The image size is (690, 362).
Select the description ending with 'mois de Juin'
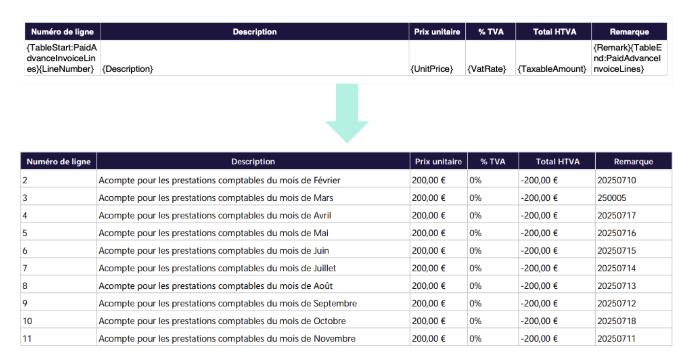click(x=214, y=251)
